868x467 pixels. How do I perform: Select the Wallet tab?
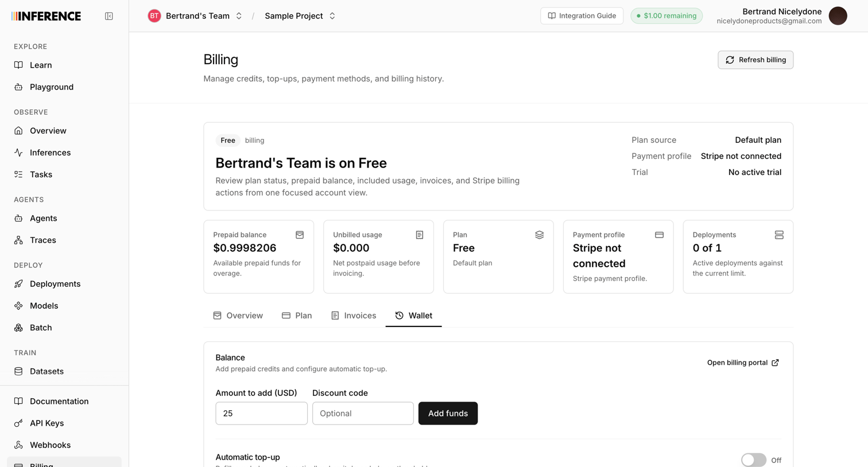(x=413, y=316)
